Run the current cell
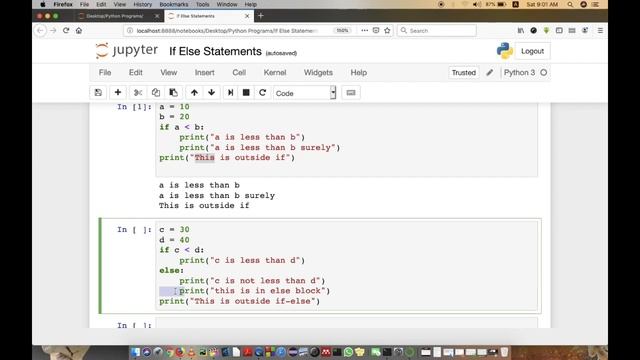This screenshot has height=360, width=640. (x=230, y=93)
